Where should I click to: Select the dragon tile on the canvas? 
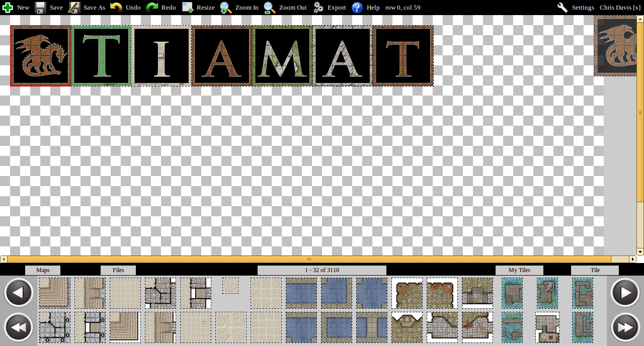41,56
